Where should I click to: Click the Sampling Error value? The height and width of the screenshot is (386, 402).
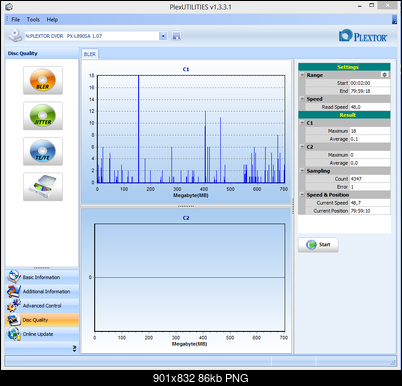(370, 187)
